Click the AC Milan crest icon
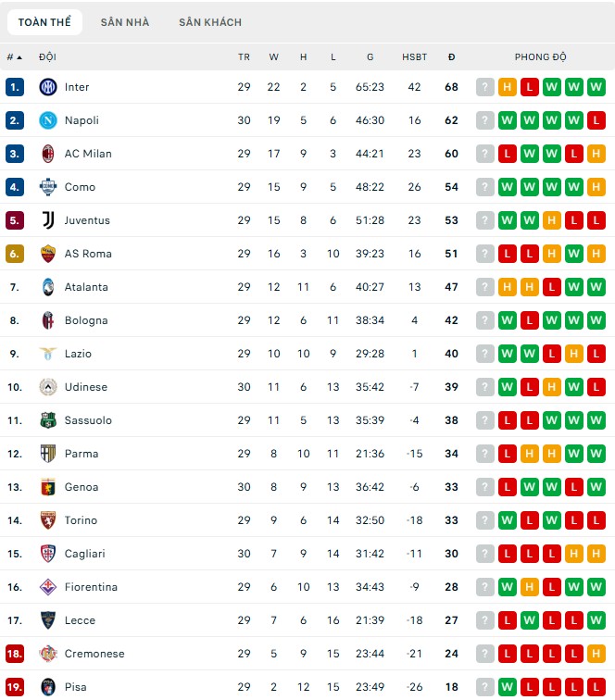This screenshot has height=700, width=615. point(48,154)
